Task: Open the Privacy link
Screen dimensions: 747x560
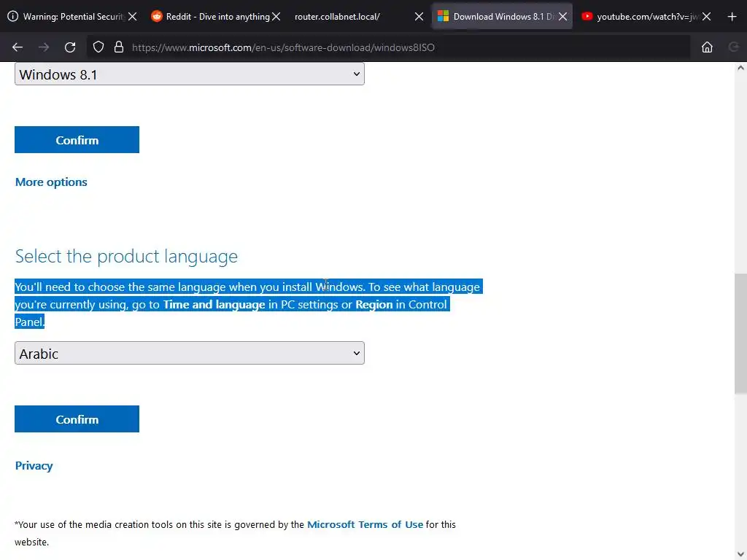Action: [x=34, y=466]
